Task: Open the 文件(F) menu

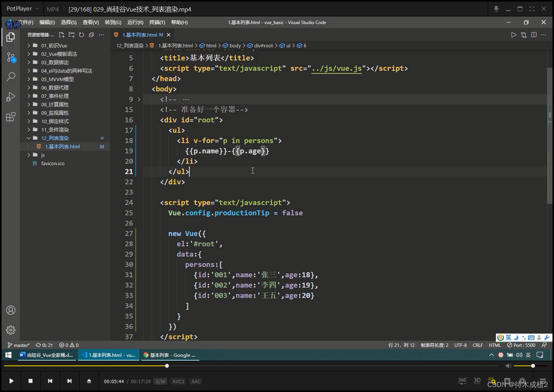Action: click(26, 23)
